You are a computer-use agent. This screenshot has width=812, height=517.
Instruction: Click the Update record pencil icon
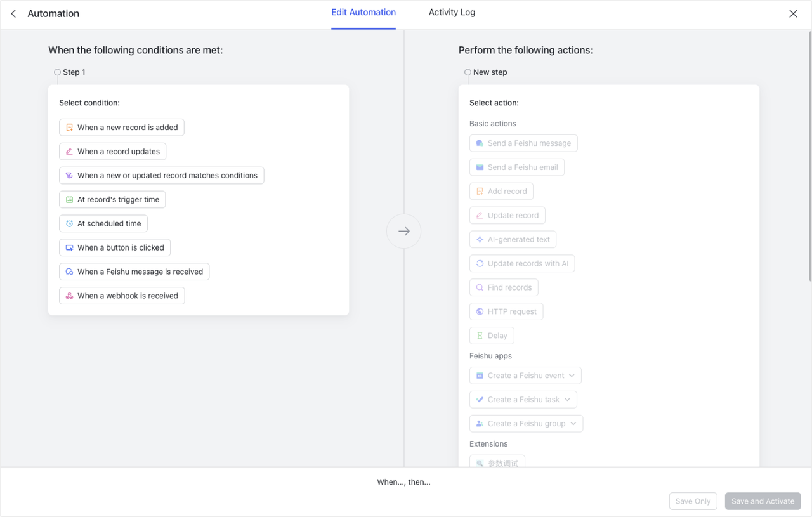click(480, 216)
